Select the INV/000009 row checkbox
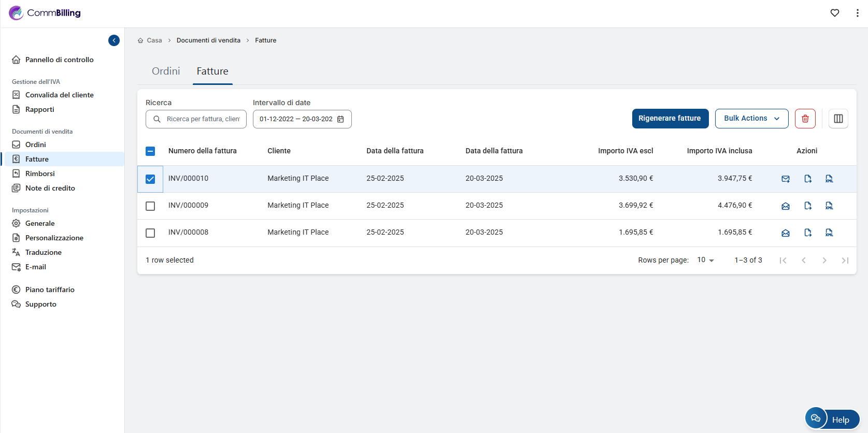Viewport: 868px width, 433px height. click(x=150, y=206)
